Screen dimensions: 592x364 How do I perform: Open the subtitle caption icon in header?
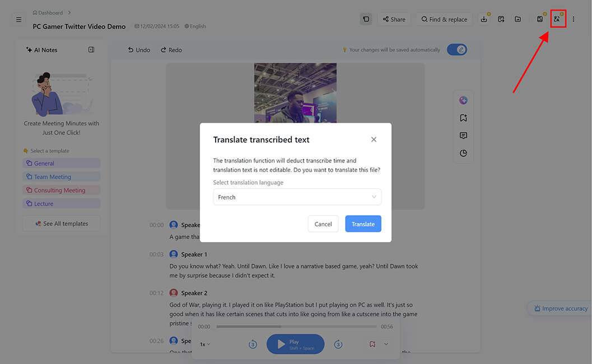point(501,19)
